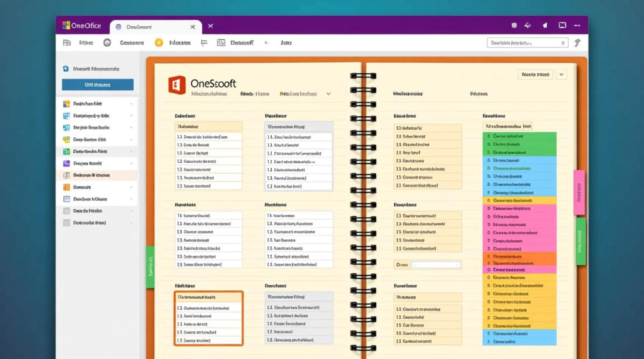Open the chevron dropdown at the right page's top corner
644x359 pixels.
coord(561,75)
